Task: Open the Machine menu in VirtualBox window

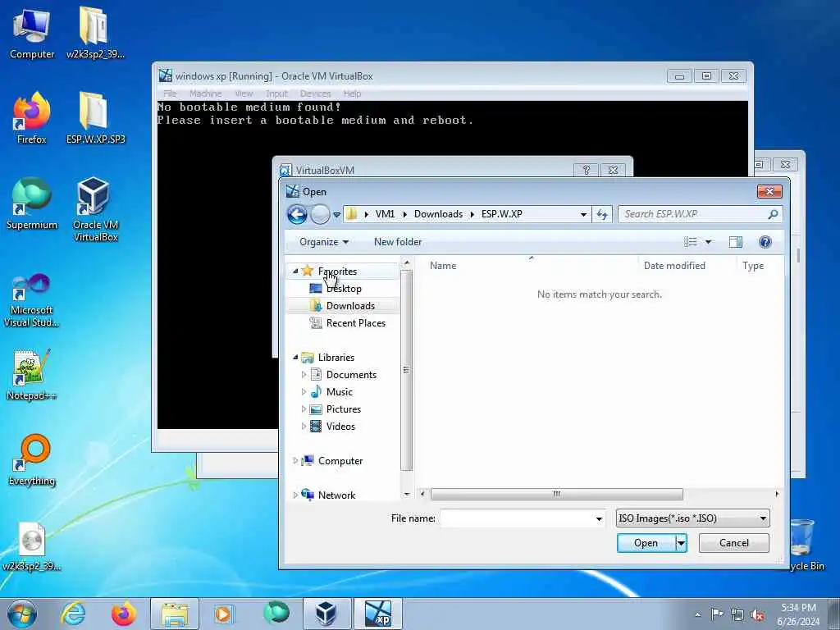Action: coord(205,94)
